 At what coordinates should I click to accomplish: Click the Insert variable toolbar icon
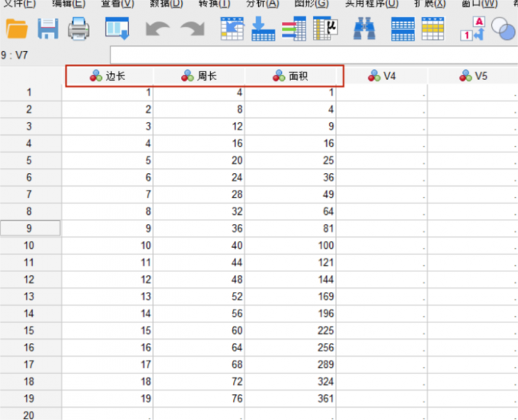click(433, 29)
